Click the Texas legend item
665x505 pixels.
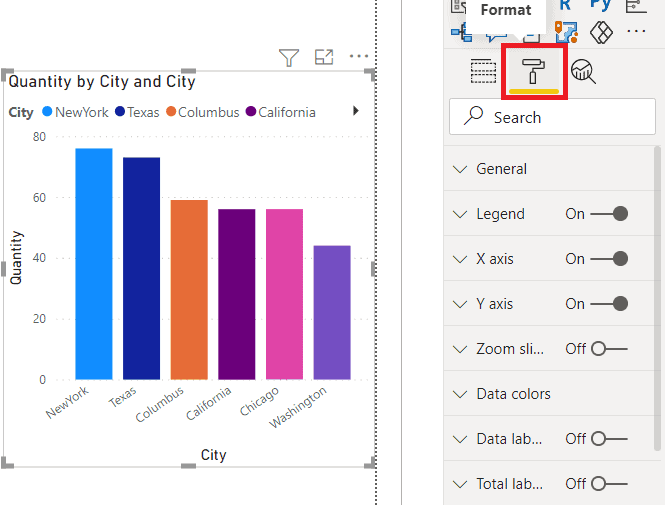[143, 112]
